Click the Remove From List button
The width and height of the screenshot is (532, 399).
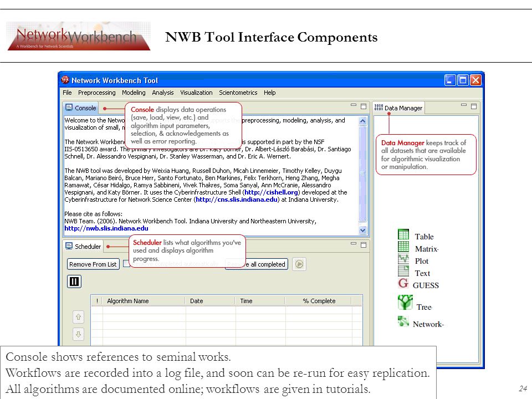93,264
